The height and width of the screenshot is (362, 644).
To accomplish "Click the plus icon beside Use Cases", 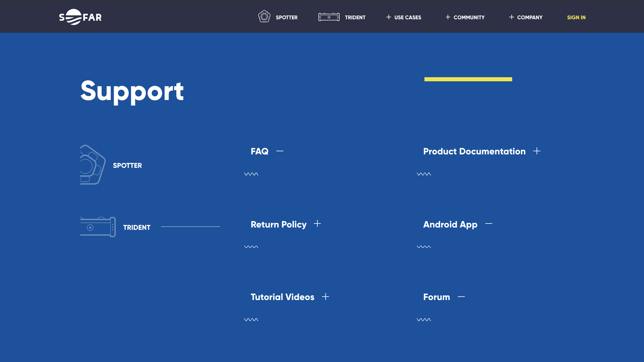I will (x=389, y=17).
